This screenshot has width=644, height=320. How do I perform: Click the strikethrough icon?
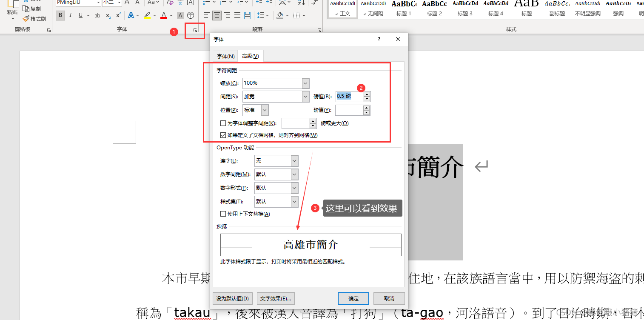[x=97, y=15]
